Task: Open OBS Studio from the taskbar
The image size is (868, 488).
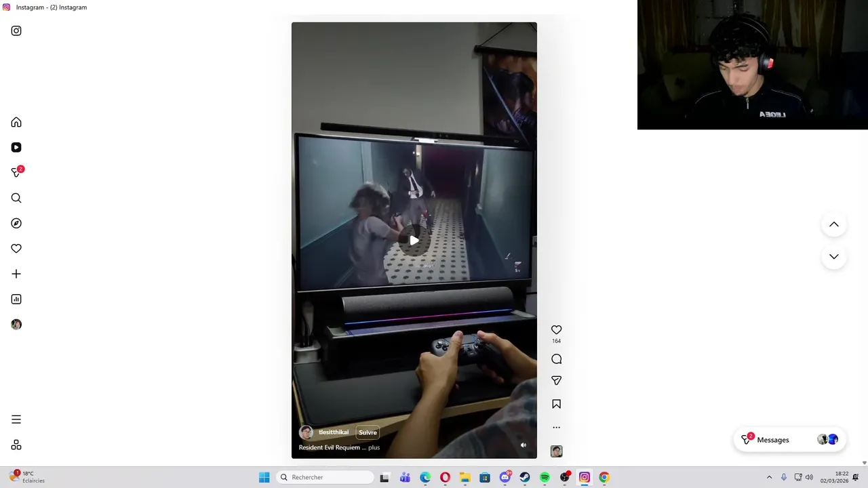Action: [565, 477]
